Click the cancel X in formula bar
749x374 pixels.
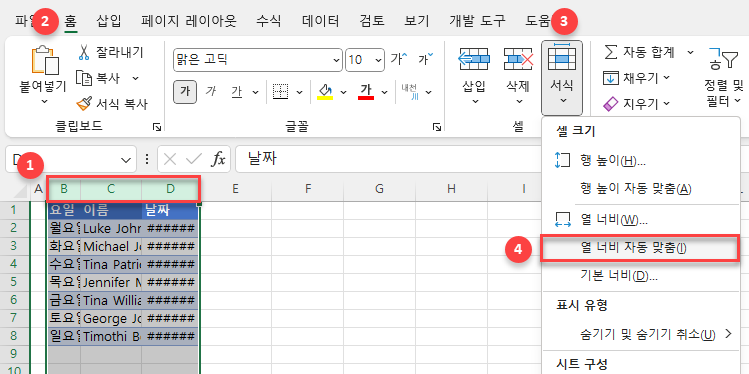170,159
